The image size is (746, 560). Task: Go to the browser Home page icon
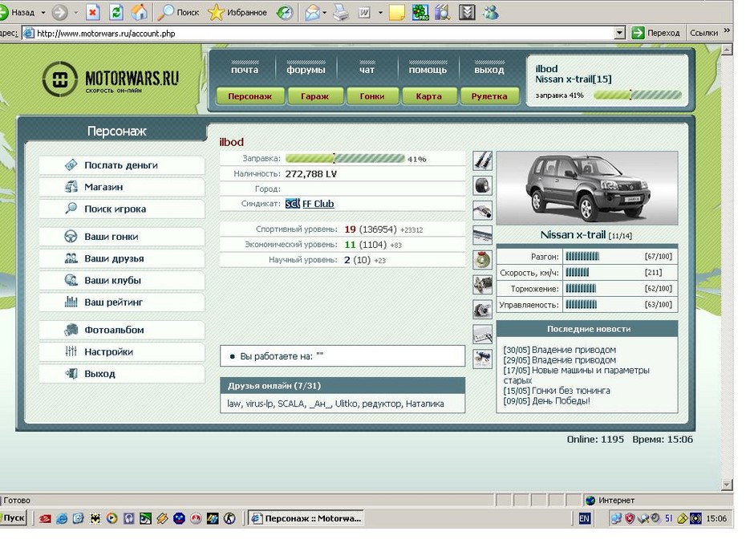click(139, 12)
